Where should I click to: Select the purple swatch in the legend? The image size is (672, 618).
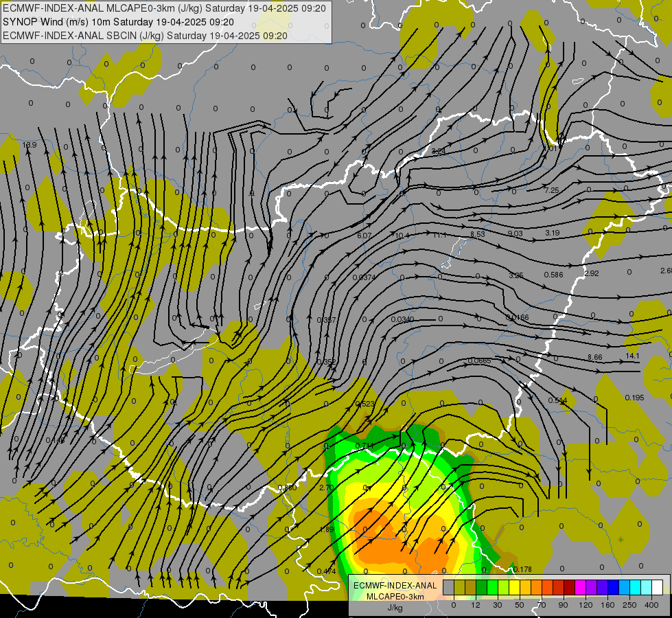[592, 588]
